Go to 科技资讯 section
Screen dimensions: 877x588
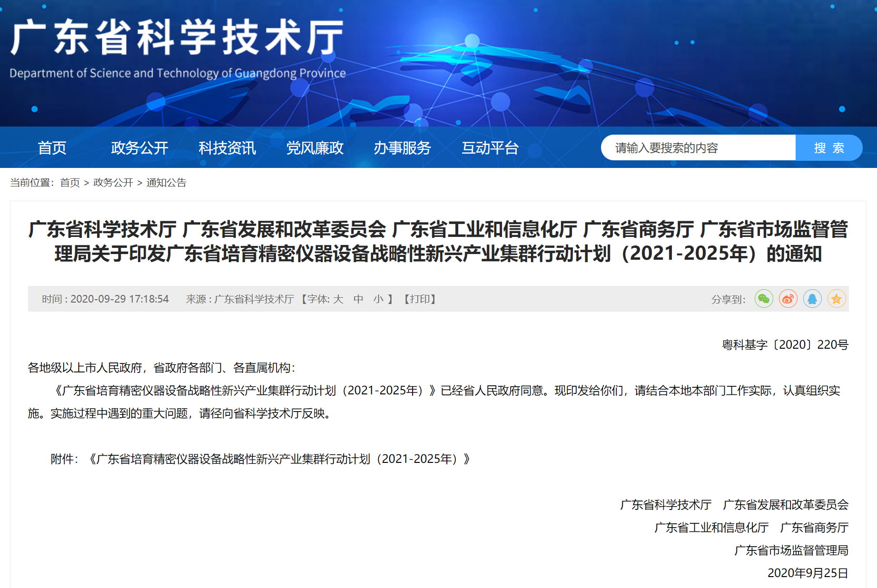tap(227, 148)
